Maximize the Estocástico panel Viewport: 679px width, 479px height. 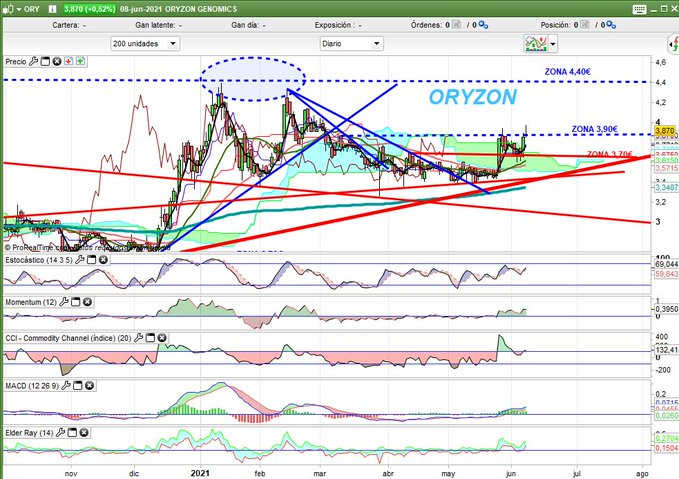tap(91, 260)
